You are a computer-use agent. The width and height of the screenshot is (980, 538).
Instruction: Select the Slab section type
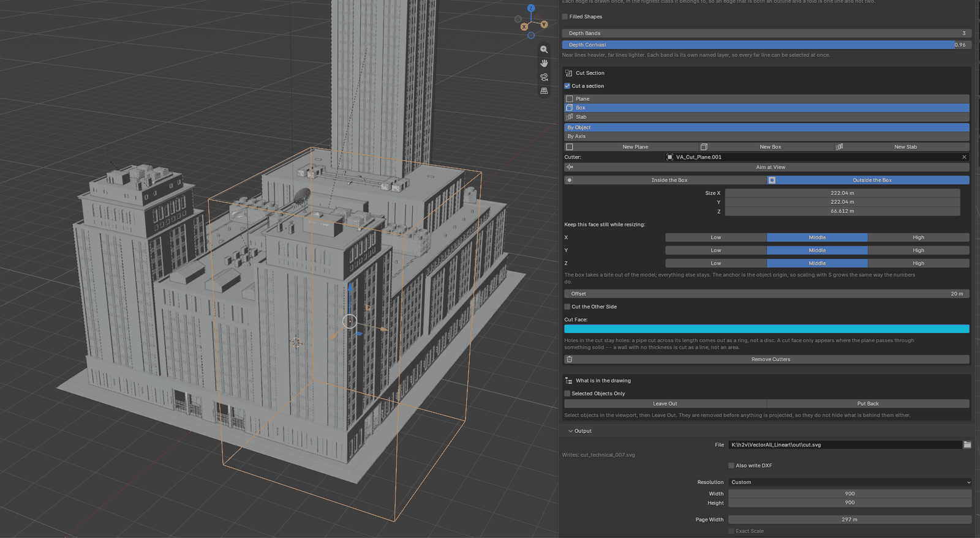click(x=767, y=117)
